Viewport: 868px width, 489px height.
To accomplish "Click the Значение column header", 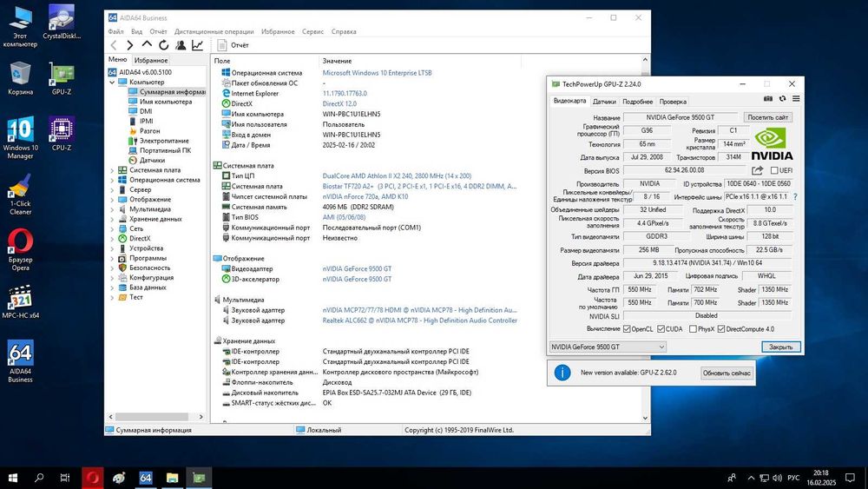I will click(x=337, y=61).
